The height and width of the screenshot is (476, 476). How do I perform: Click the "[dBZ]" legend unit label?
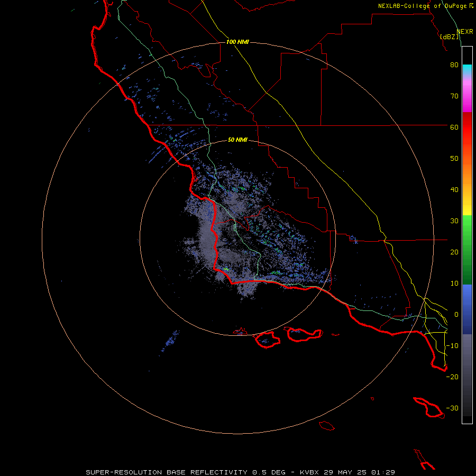click(449, 36)
